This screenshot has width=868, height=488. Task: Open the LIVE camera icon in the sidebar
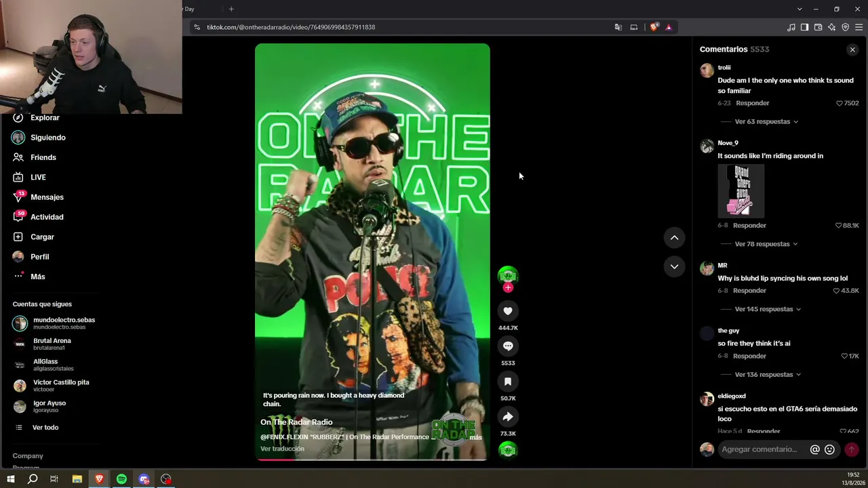[18, 178]
